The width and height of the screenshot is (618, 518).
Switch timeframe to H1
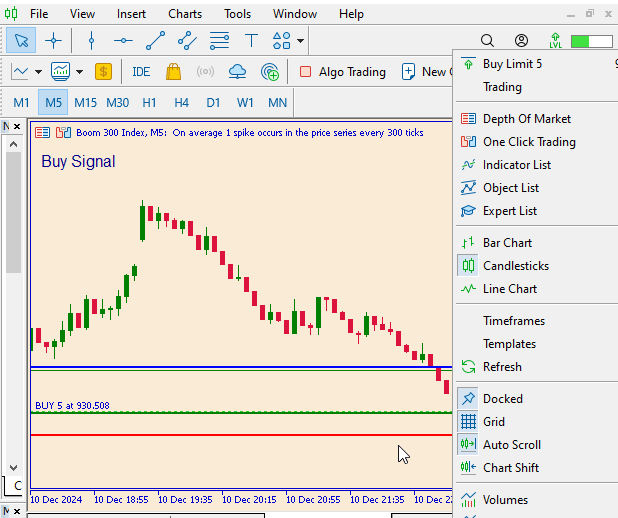(x=149, y=103)
